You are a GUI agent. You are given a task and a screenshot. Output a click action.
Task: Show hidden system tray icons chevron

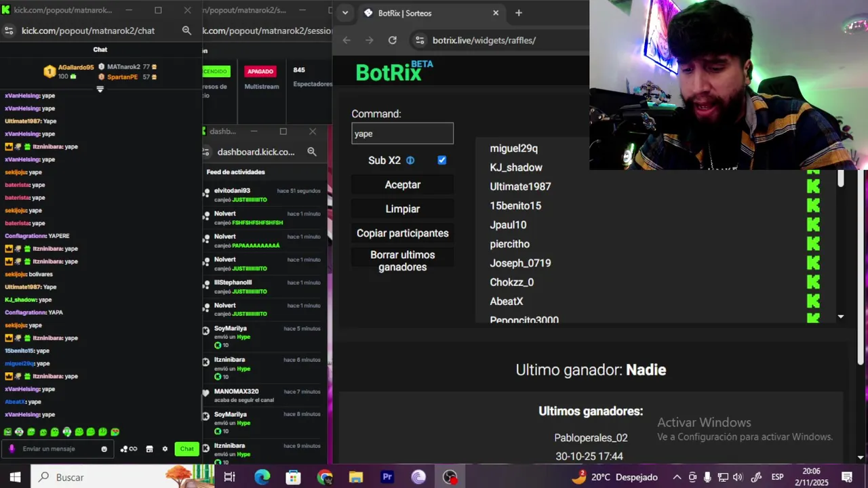tap(677, 477)
